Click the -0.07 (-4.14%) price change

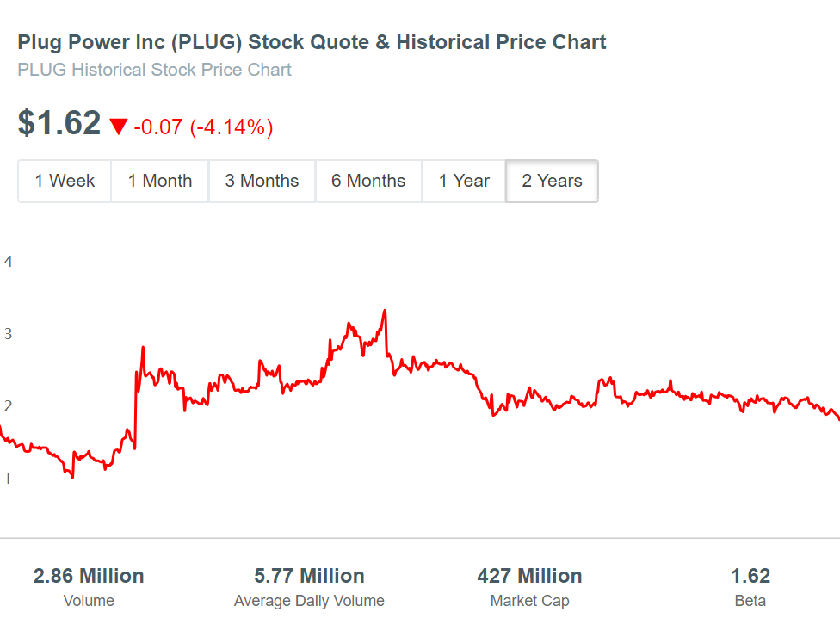point(203,127)
